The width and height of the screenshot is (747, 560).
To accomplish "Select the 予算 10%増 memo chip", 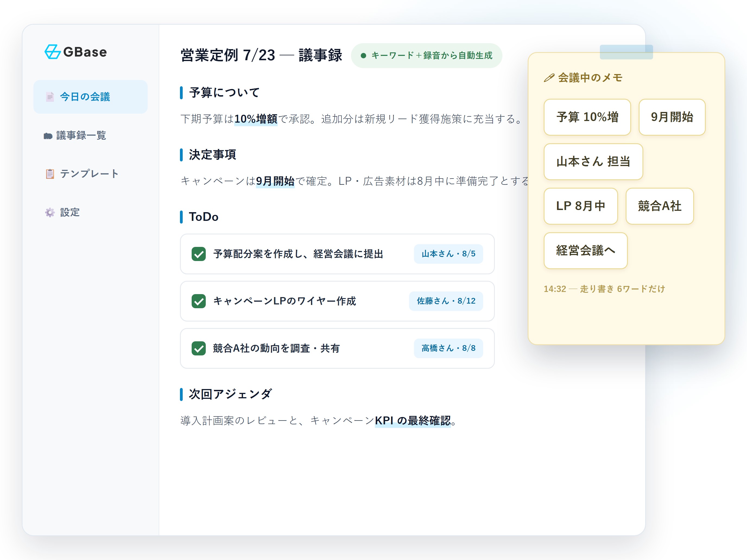I will click(587, 117).
